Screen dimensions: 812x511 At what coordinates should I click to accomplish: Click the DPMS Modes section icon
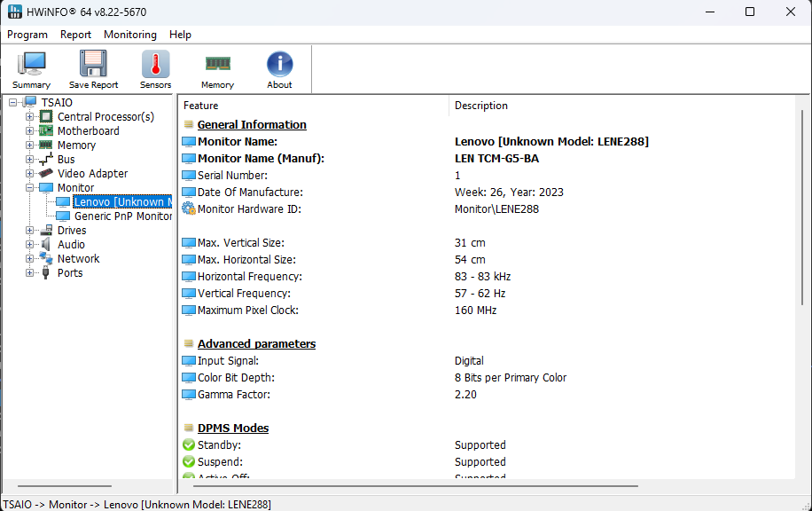(x=189, y=428)
